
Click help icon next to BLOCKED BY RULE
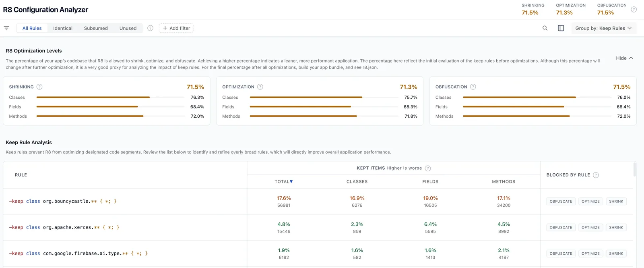(x=596, y=175)
